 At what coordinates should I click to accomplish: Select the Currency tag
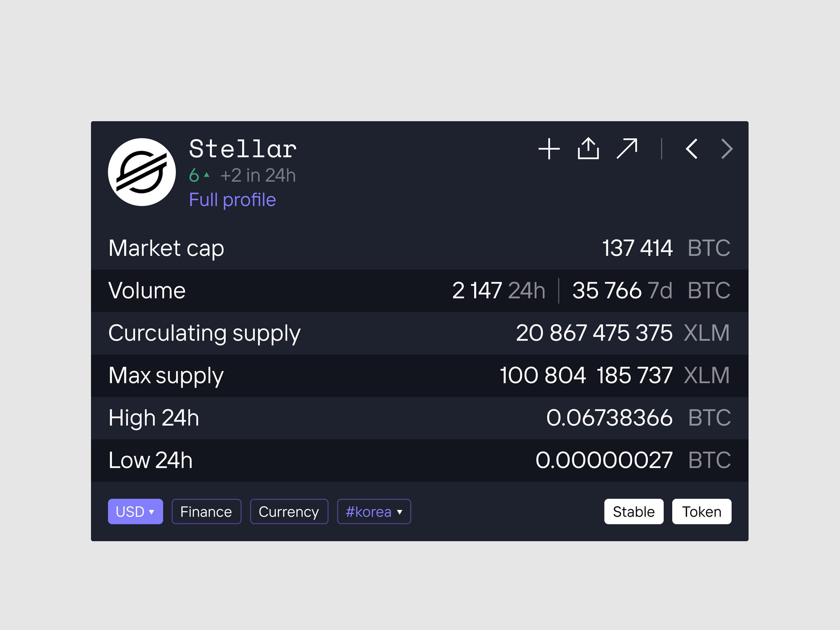pos(289,511)
